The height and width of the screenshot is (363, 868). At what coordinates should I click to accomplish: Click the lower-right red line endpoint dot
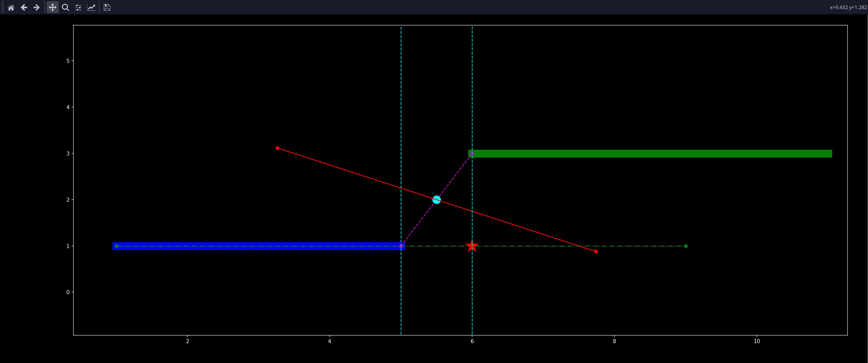coord(596,252)
